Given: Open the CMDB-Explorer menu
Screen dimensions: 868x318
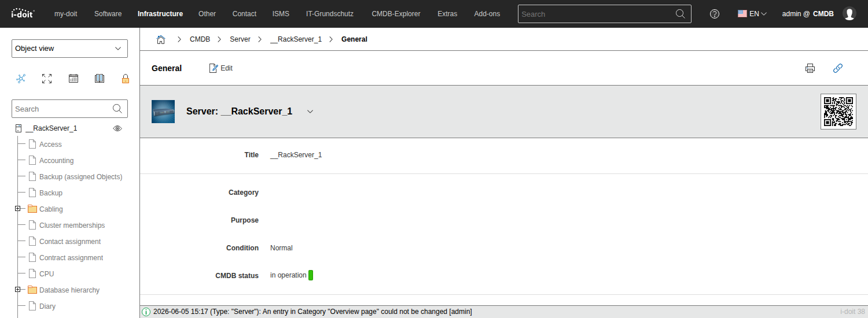Looking at the screenshot, I should (396, 14).
